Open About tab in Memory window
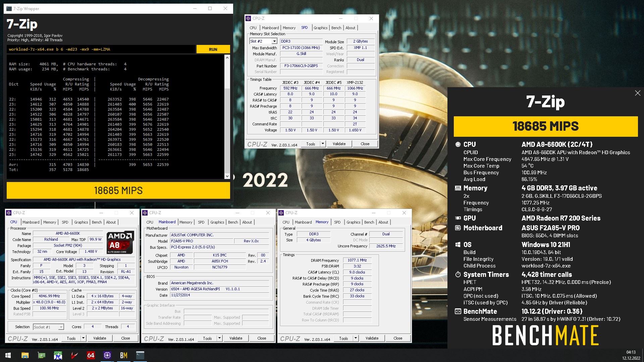The image size is (644, 362). click(x=383, y=222)
